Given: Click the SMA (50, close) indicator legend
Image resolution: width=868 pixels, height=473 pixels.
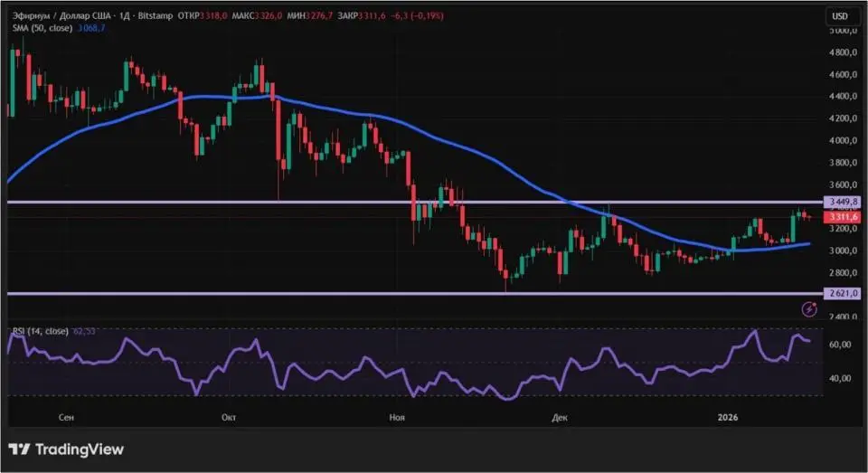Looking at the screenshot, I should tap(42, 28).
